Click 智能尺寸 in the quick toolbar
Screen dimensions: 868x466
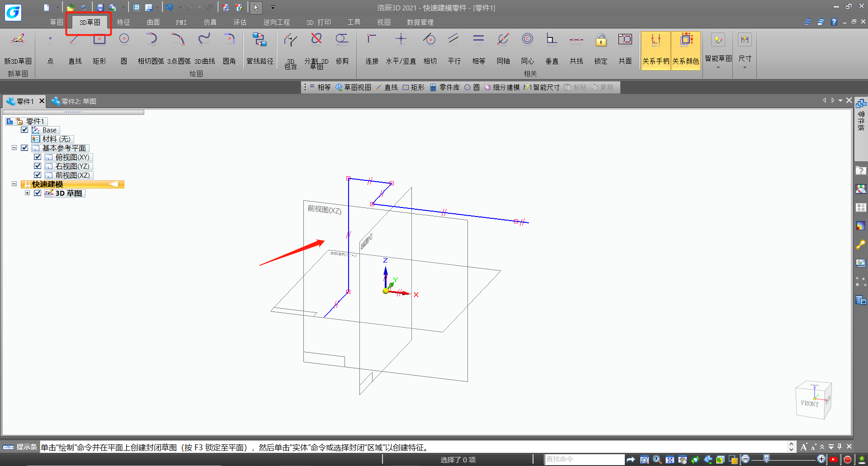point(542,87)
